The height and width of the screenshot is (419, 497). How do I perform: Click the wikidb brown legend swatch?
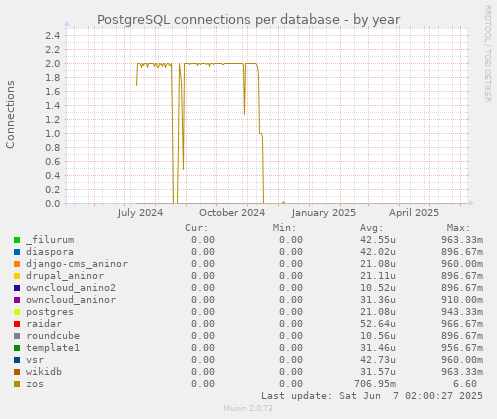(x=17, y=372)
